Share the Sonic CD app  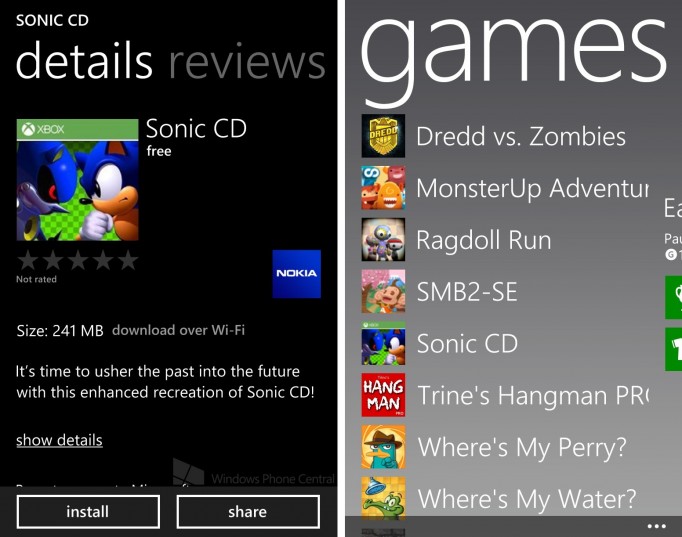[248, 512]
